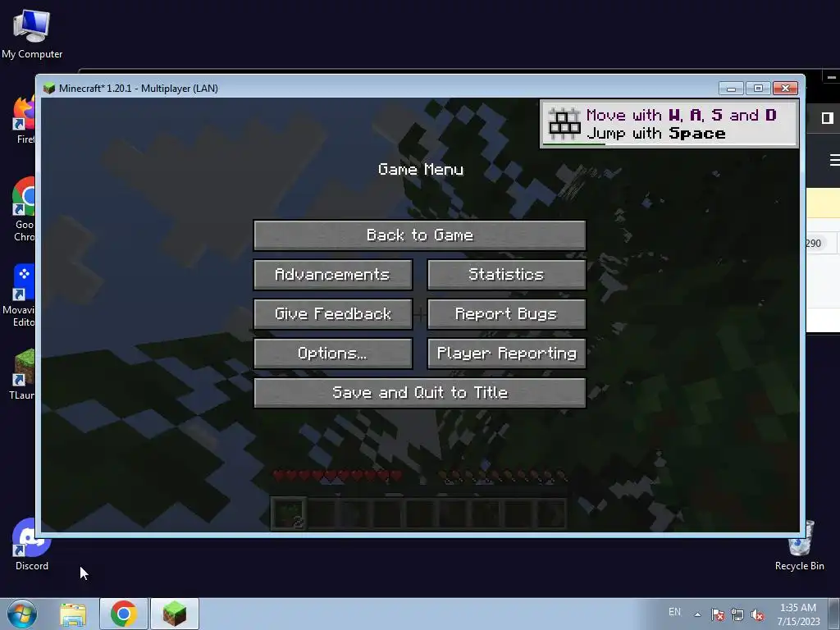Open the network tray icon

[x=737, y=614]
